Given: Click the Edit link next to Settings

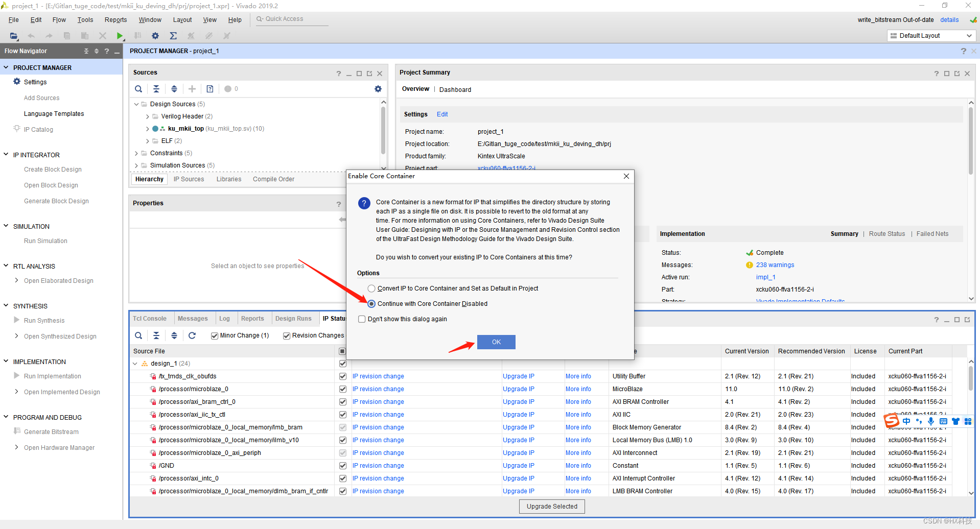Looking at the screenshot, I should [442, 114].
